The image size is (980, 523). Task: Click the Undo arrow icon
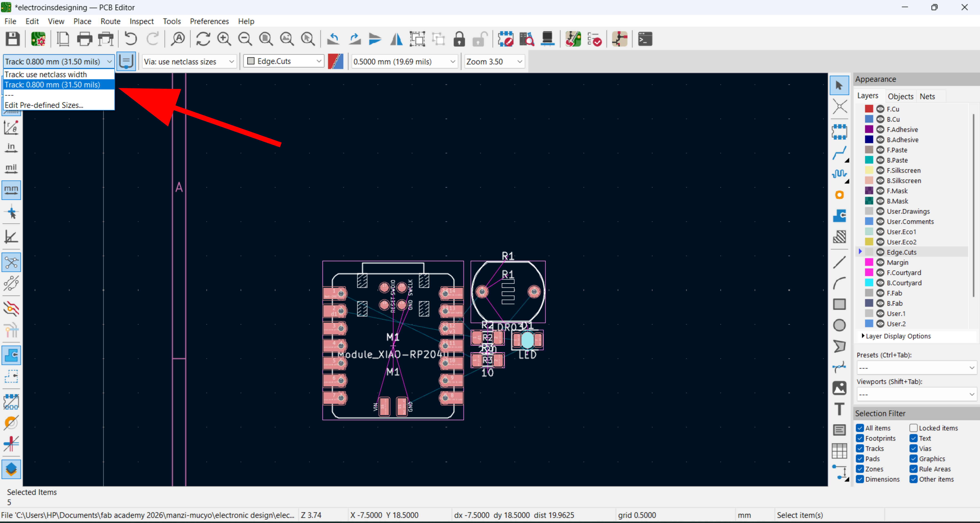[130, 39]
